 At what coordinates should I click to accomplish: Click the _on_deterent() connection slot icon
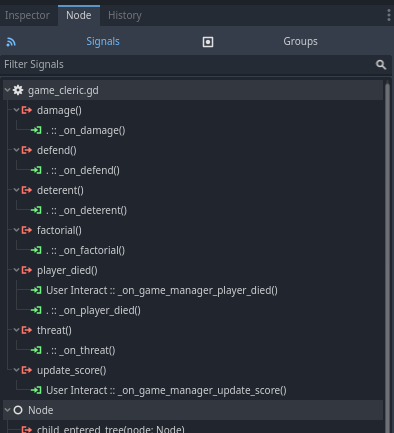coord(36,210)
